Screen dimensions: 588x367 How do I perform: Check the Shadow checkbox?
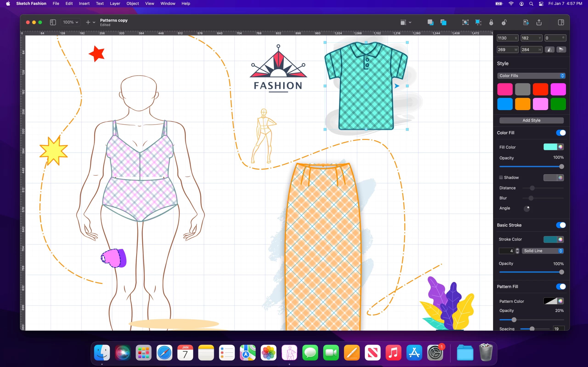501,178
